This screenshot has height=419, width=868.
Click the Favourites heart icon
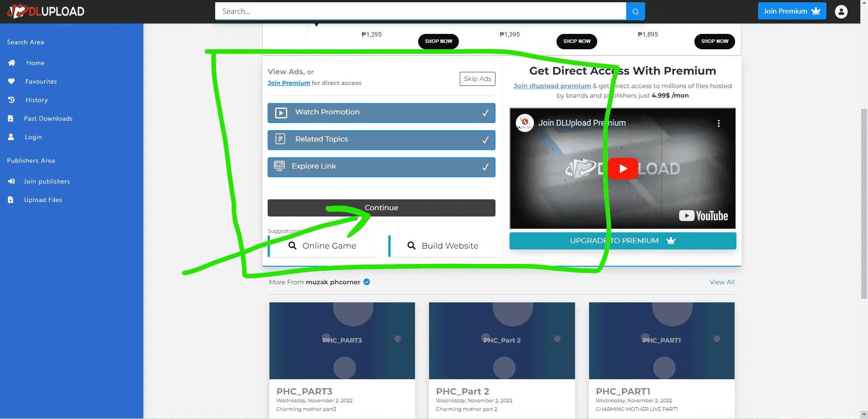tap(11, 81)
